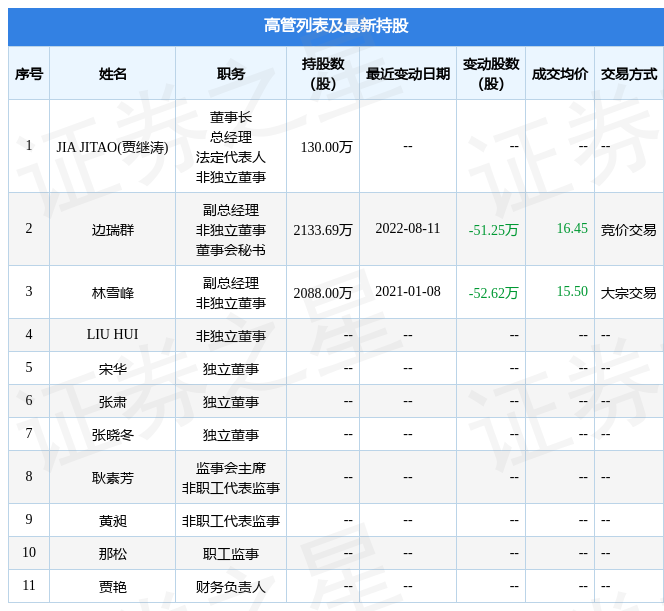Click the table title 高管列表及最新持股

(x=336, y=26)
